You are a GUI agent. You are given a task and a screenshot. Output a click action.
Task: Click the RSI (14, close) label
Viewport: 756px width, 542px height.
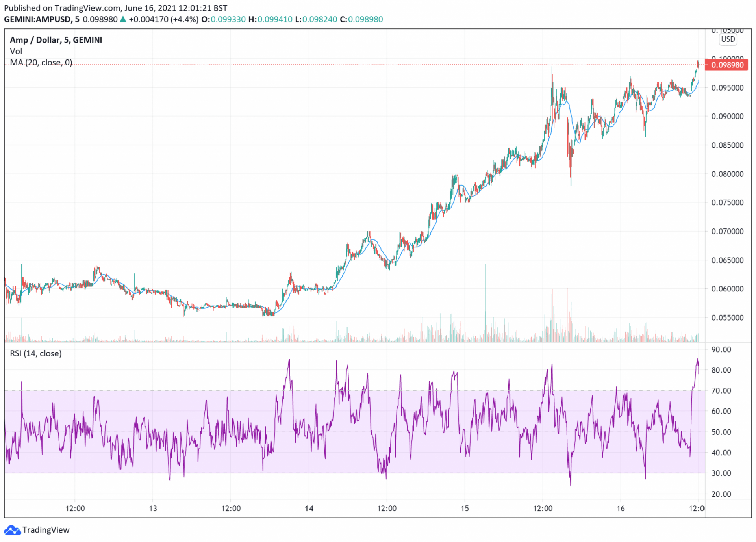[36, 353]
